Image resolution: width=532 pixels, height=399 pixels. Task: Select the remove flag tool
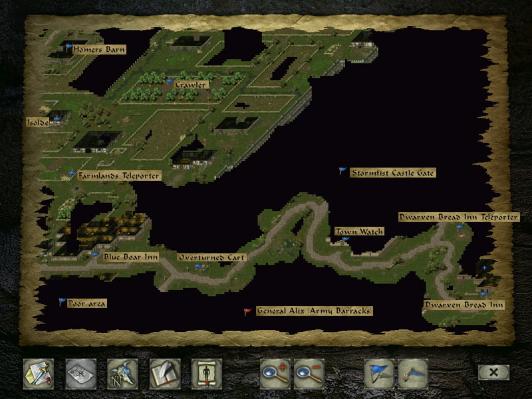click(413, 374)
